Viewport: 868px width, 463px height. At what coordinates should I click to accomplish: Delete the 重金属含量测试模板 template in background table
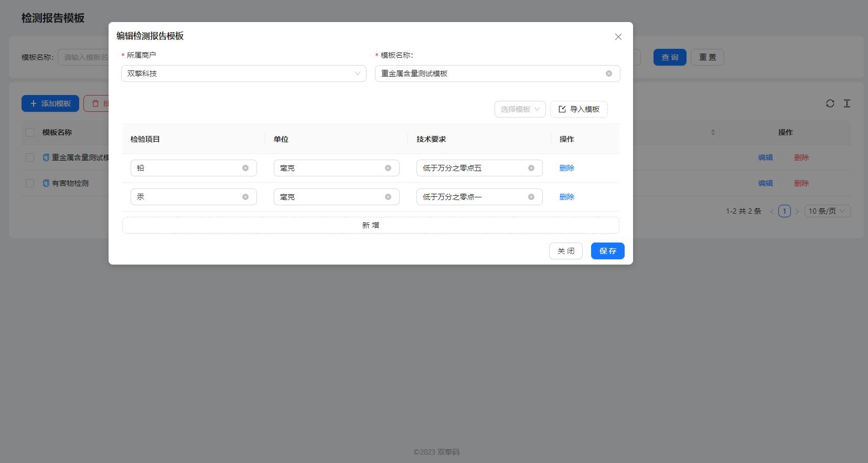point(801,157)
